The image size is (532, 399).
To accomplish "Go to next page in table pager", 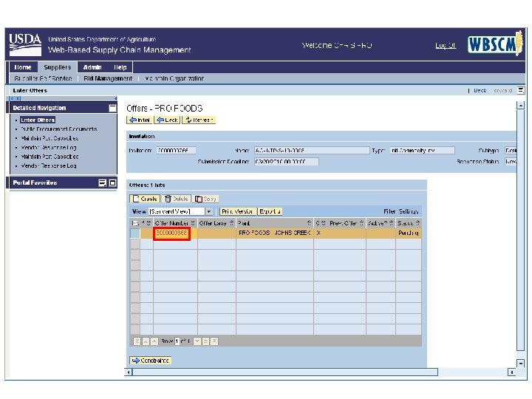I will [205, 341].
